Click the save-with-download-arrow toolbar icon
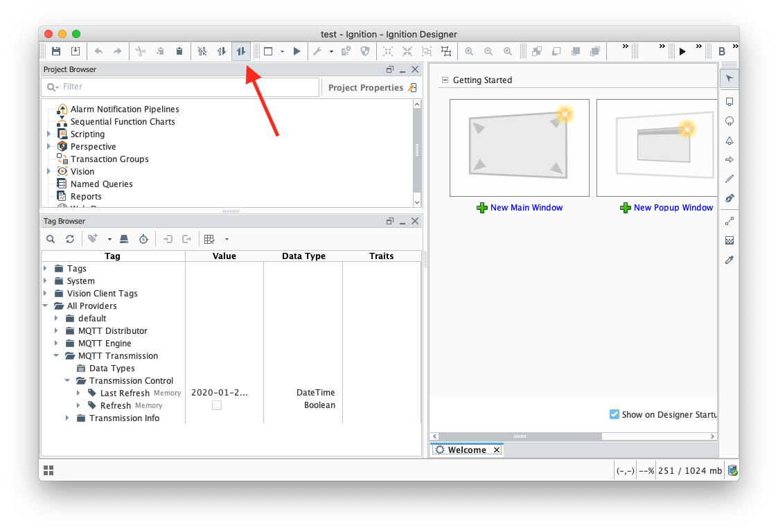The width and height of the screenshot is (778, 532). click(76, 51)
